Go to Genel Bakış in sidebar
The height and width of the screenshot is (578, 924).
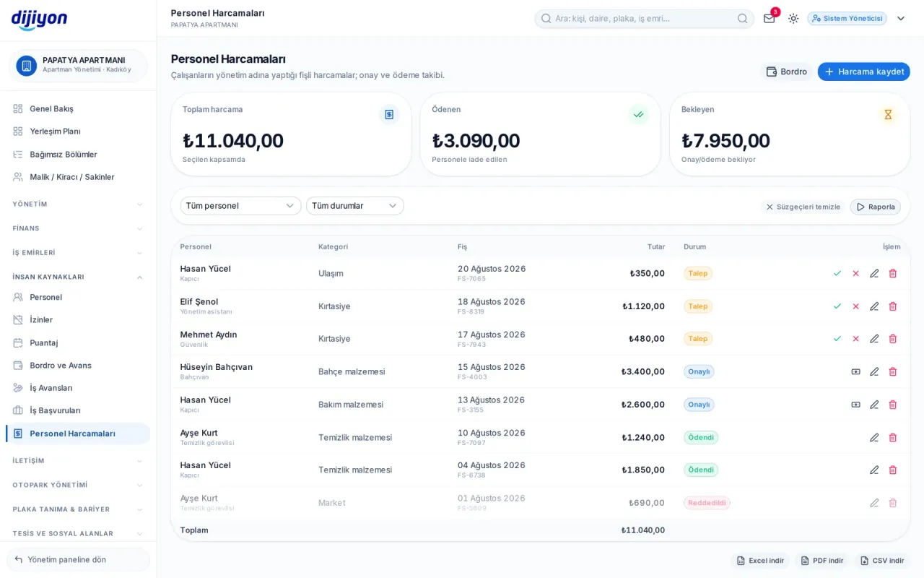[78, 108]
